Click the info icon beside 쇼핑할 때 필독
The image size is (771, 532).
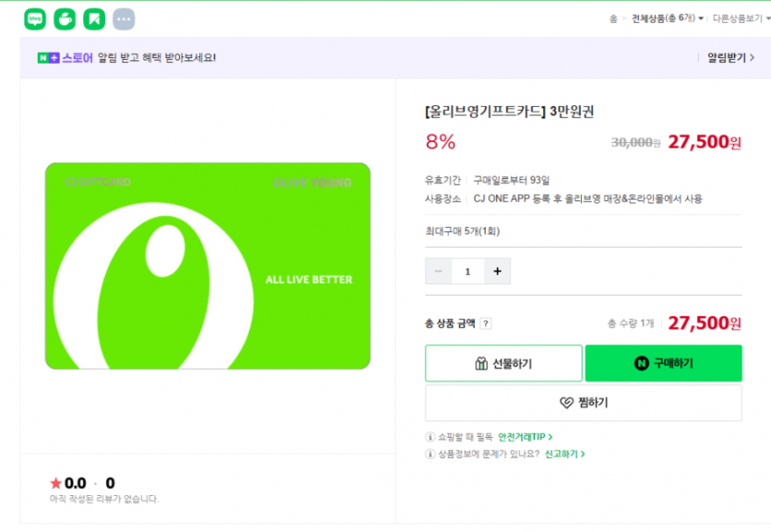pyautogui.click(x=430, y=437)
